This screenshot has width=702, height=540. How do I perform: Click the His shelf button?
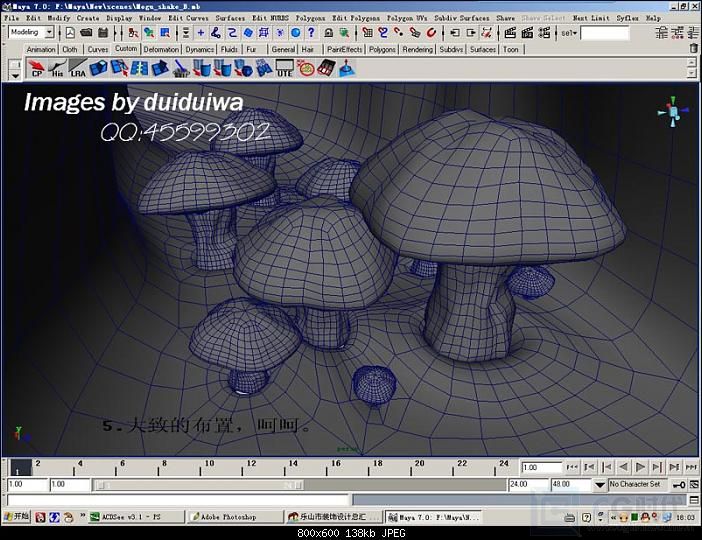tap(57, 69)
